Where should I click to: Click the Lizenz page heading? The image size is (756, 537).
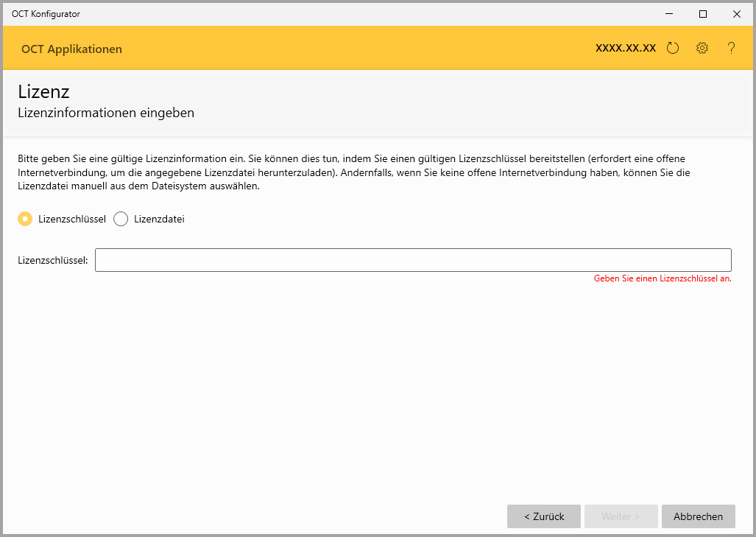(x=43, y=92)
